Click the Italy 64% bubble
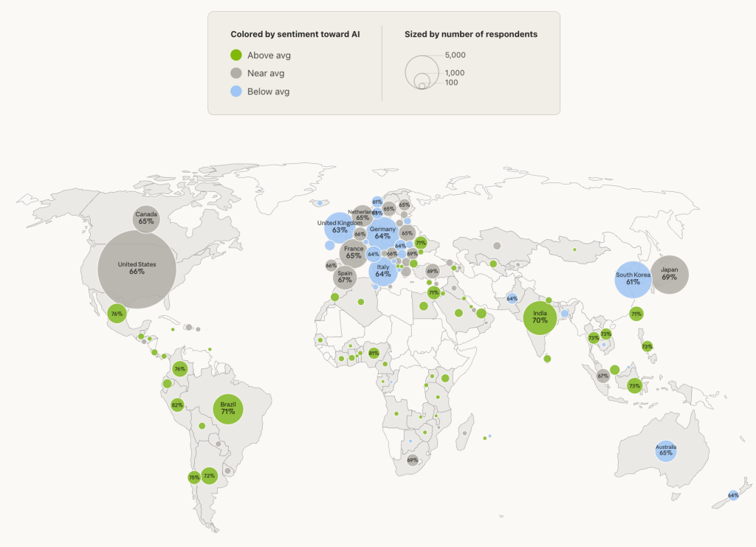The height and width of the screenshot is (547, 756). 383,271
